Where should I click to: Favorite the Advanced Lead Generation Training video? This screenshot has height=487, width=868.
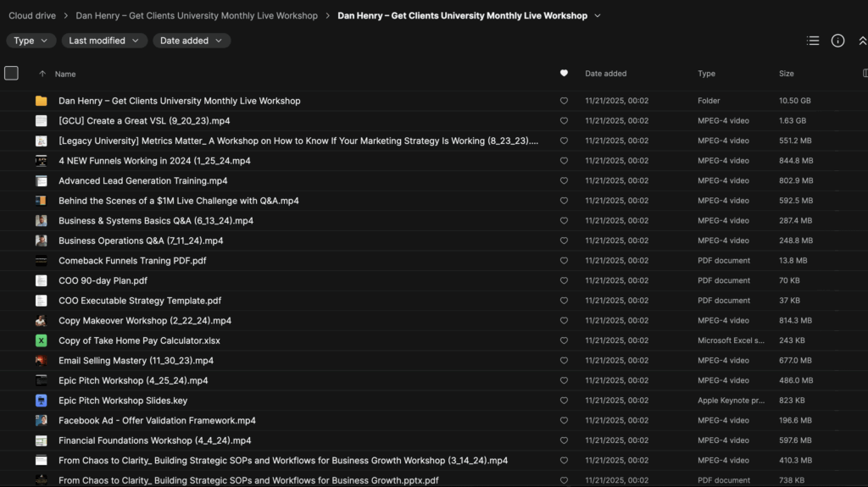564,180
